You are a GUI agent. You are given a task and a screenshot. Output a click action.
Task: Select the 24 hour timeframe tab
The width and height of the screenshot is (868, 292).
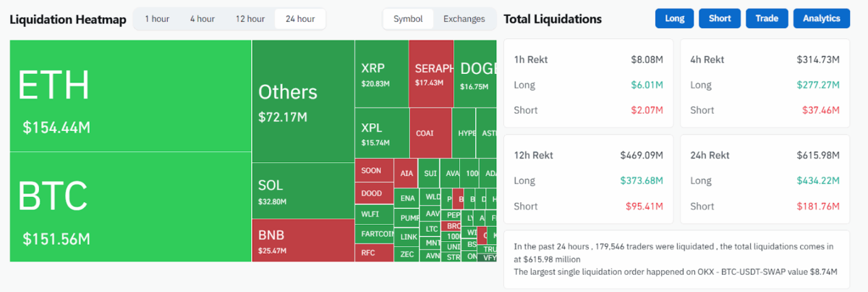tap(300, 19)
